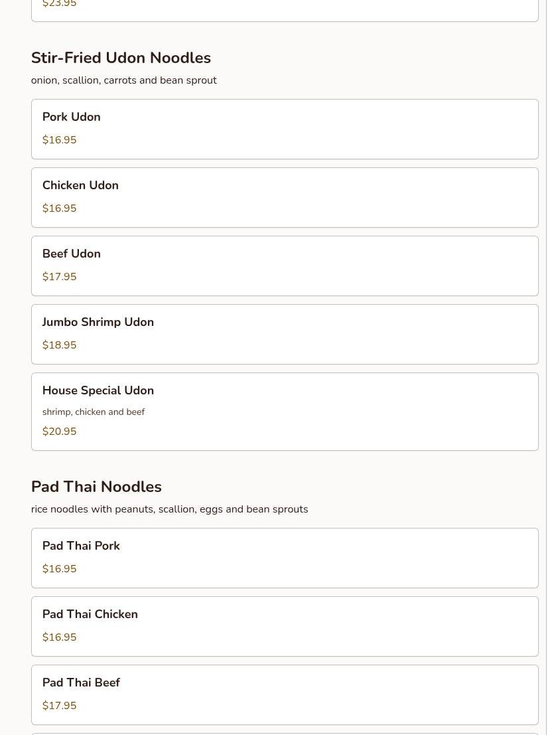Click the udon ingredients description text
Viewport: 560px width, 735px height.
click(123, 80)
